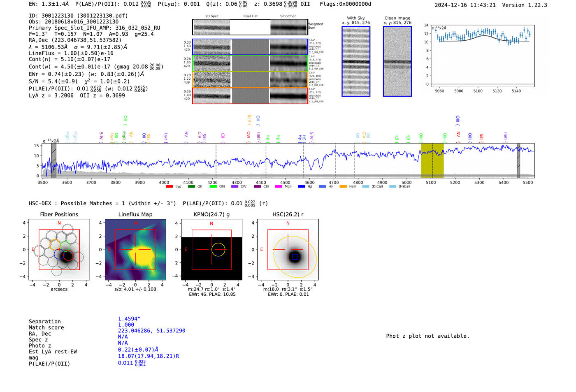Image resolution: width=576 pixels, height=392 pixels.
Task: Click the CIII legend swatch
Action: tap(258, 187)
